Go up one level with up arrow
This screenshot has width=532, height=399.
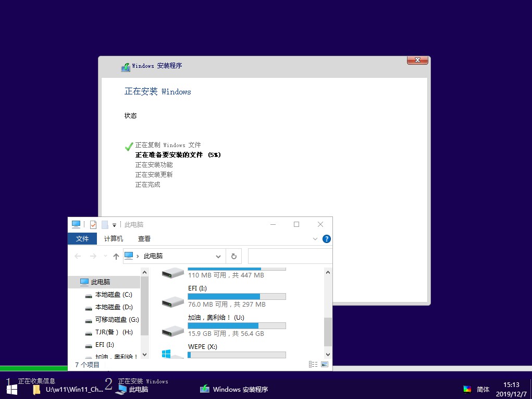(x=116, y=256)
